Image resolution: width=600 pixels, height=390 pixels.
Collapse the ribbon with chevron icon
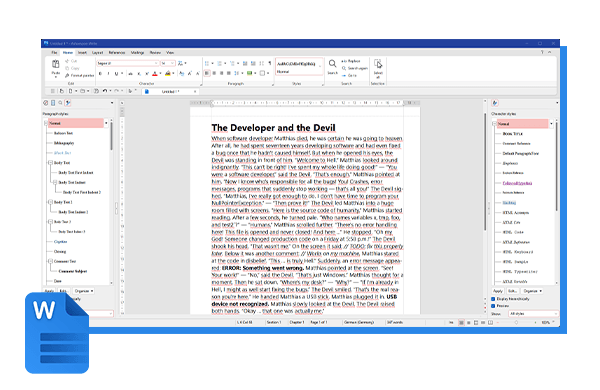coord(550,52)
